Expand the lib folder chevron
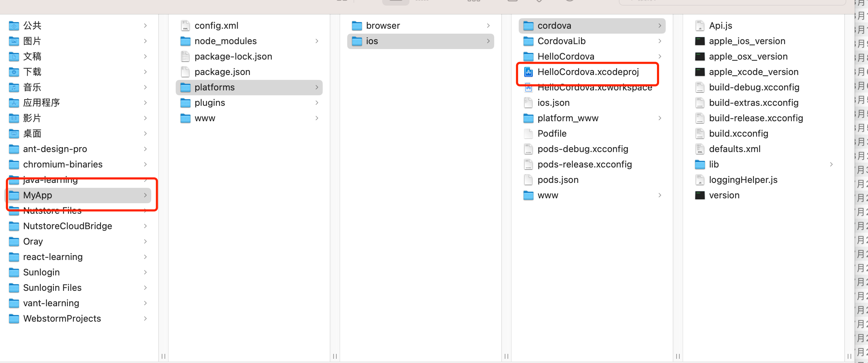Viewport: 868px width, 363px height. tap(831, 164)
